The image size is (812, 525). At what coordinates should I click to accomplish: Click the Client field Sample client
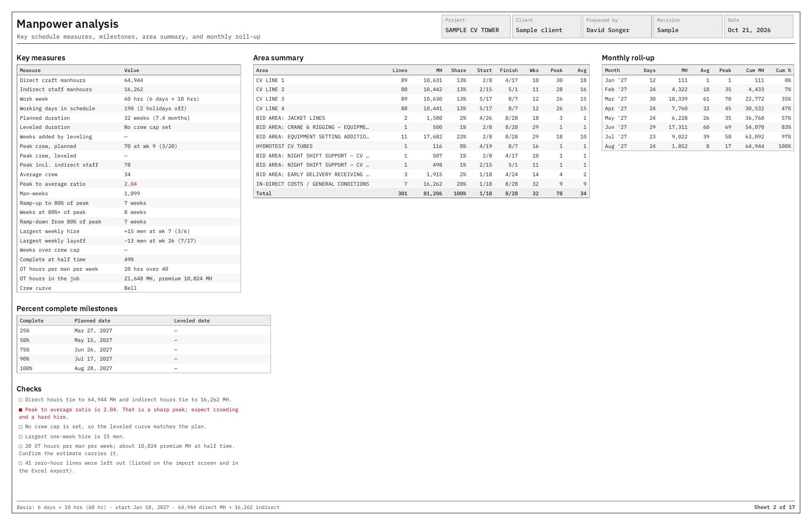click(547, 26)
